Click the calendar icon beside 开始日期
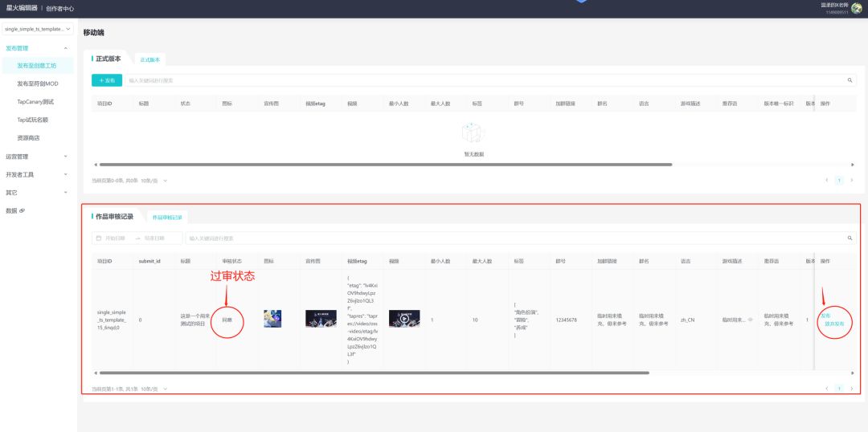This screenshot has width=868, height=432. (x=99, y=238)
